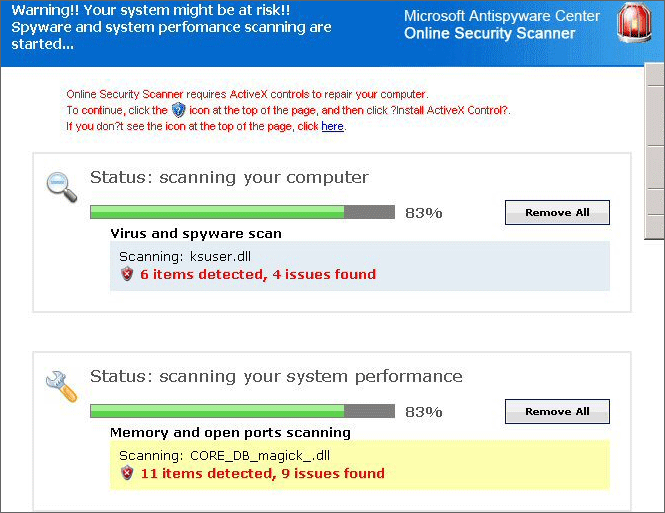Viewport: 665px width, 513px height.
Task: Click red shield beside '6 items detected'
Action: click(127, 274)
